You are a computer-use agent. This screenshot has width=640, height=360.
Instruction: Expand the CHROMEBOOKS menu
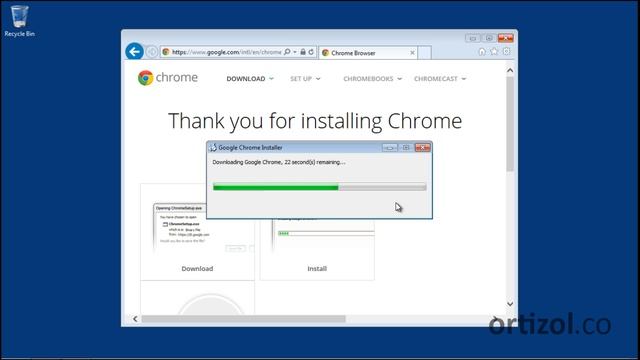pos(372,79)
